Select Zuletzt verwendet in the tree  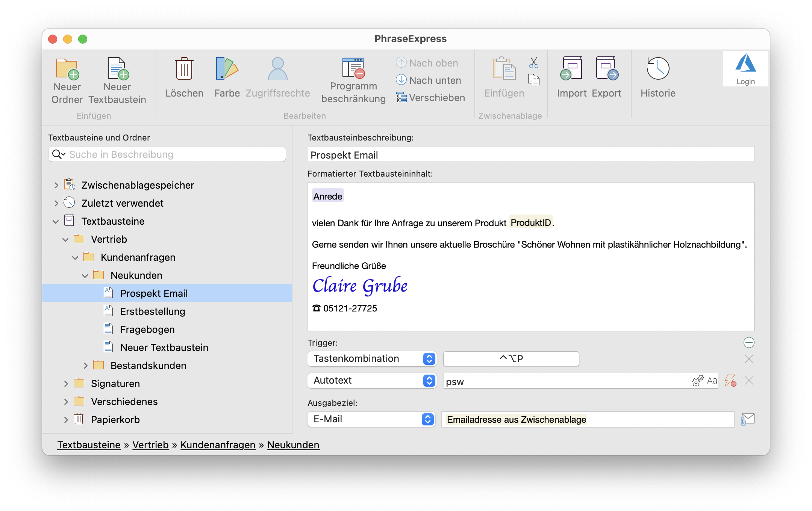coord(123,203)
